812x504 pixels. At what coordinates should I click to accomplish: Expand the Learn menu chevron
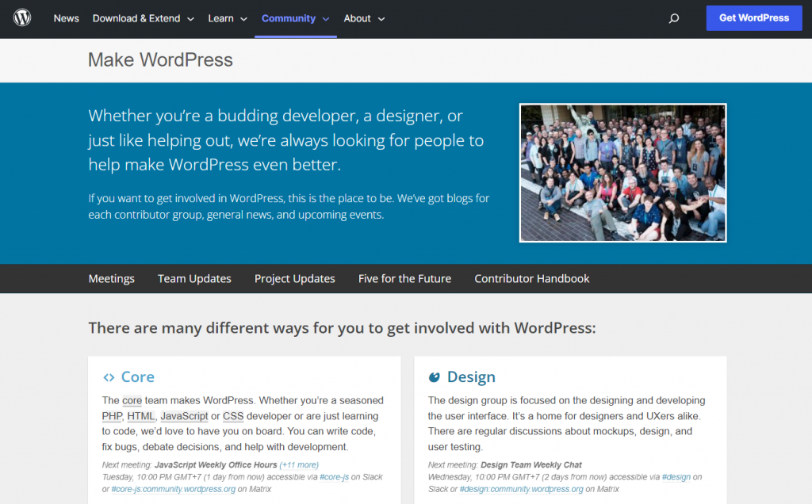click(245, 18)
